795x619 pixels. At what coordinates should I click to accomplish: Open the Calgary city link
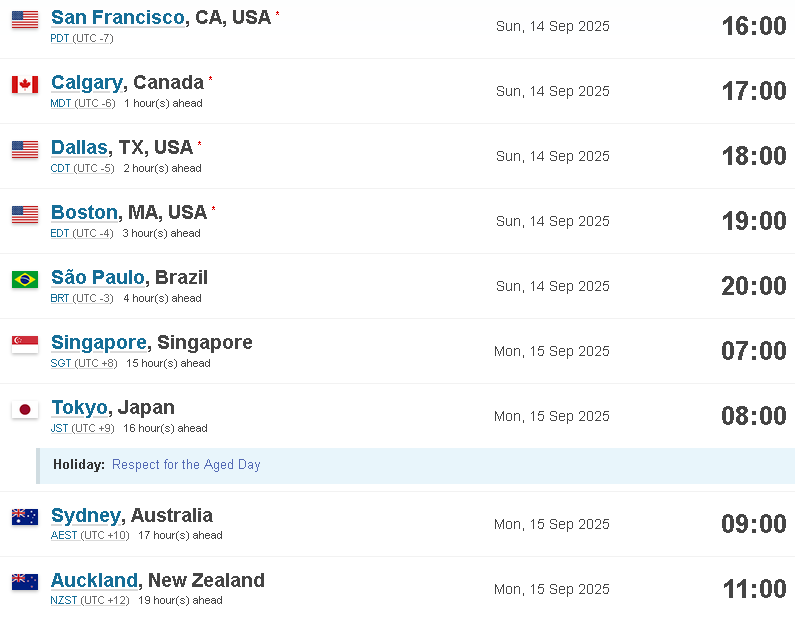[x=87, y=83]
